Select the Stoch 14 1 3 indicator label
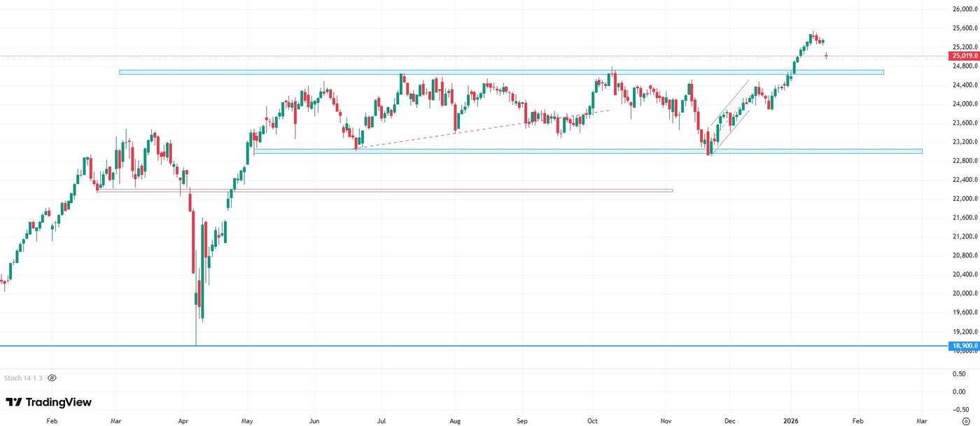The height and width of the screenshot is (426, 980). tap(23, 378)
